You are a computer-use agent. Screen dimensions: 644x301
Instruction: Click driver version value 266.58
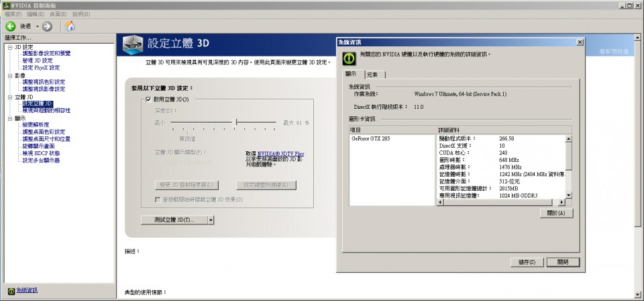click(506, 138)
